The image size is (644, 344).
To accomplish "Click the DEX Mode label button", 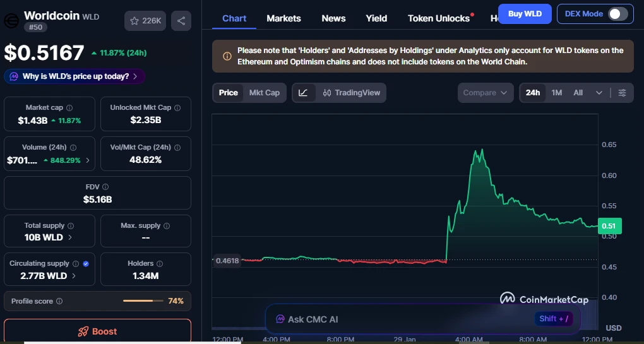I will pos(583,14).
